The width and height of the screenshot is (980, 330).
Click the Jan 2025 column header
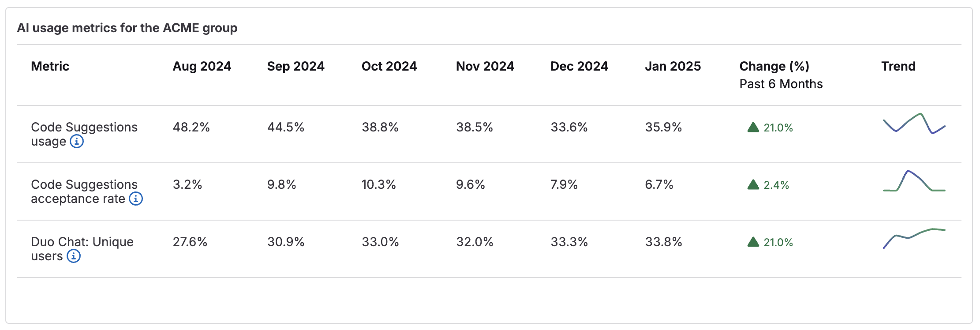673,67
